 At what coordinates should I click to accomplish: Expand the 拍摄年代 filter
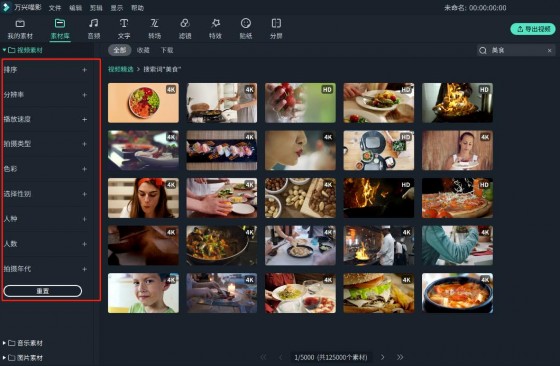pos(84,269)
